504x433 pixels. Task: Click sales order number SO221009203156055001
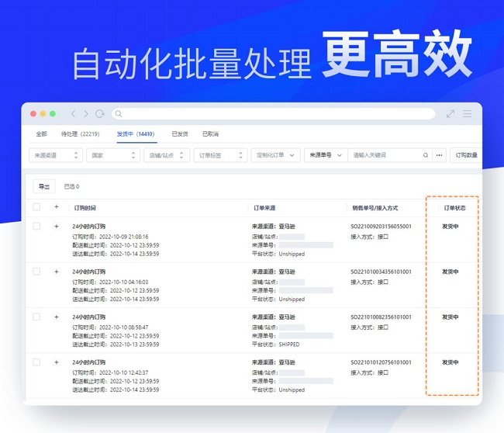pyautogui.click(x=381, y=226)
